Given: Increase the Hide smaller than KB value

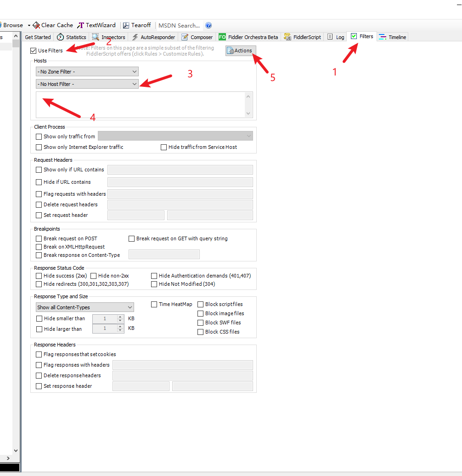Looking at the screenshot, I should pyautogui.click(x=120, y=317).
